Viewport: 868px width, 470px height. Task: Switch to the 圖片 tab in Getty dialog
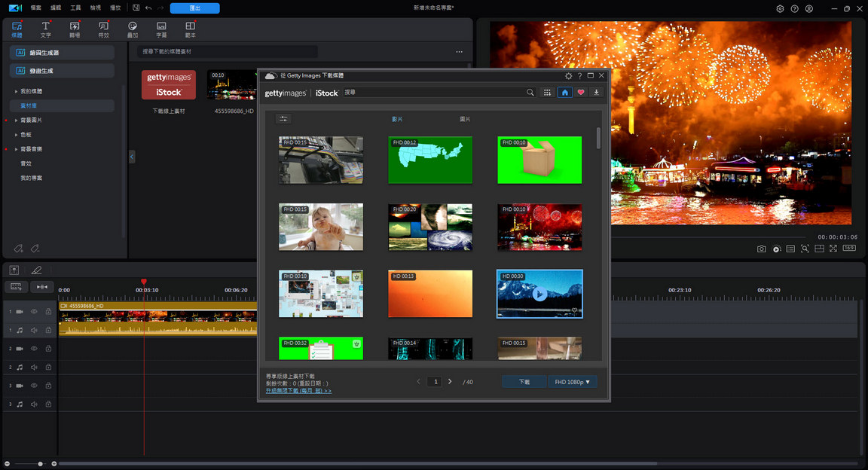tap(465, 119)
